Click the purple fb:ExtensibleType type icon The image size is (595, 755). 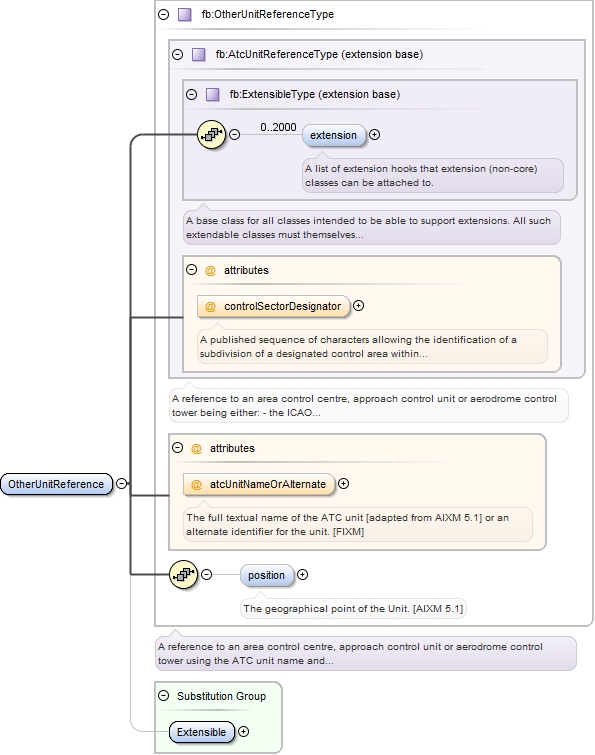213,94
